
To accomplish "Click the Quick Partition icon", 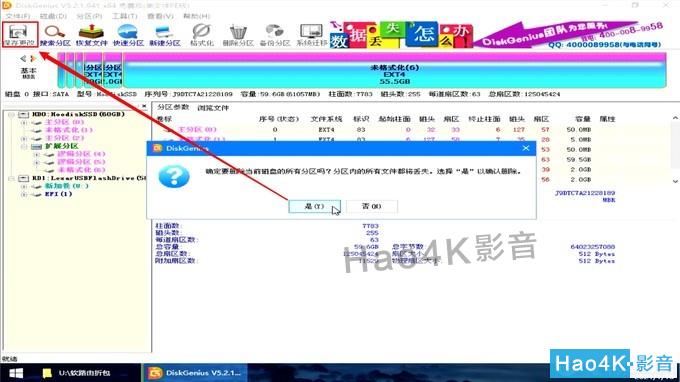I will click(128, 35).
